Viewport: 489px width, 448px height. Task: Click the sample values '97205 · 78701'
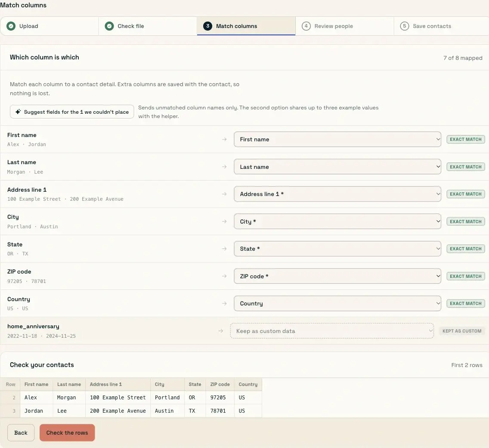27,281
